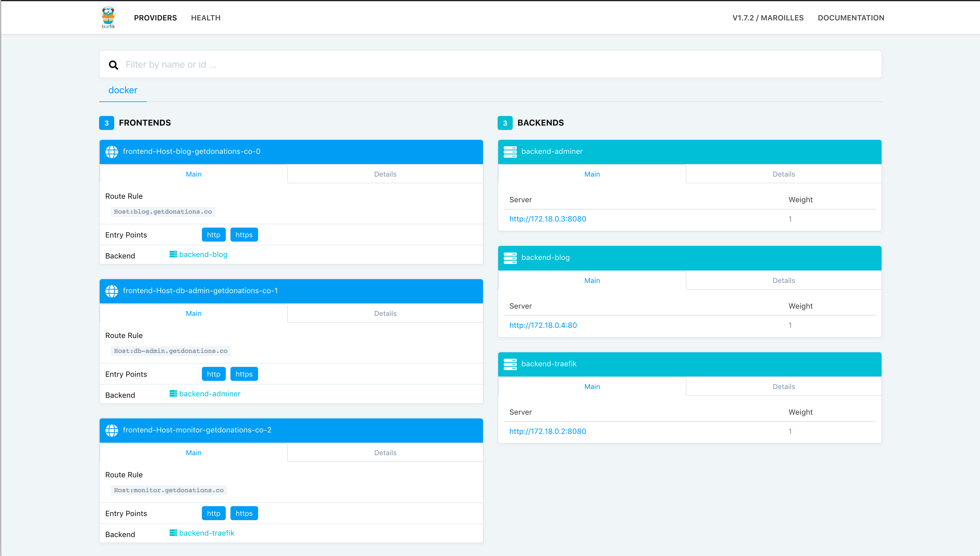This screenshot has height=556, width=980.
Task: Expand the Main tab on backend-traefik
Action: [592, 386]
